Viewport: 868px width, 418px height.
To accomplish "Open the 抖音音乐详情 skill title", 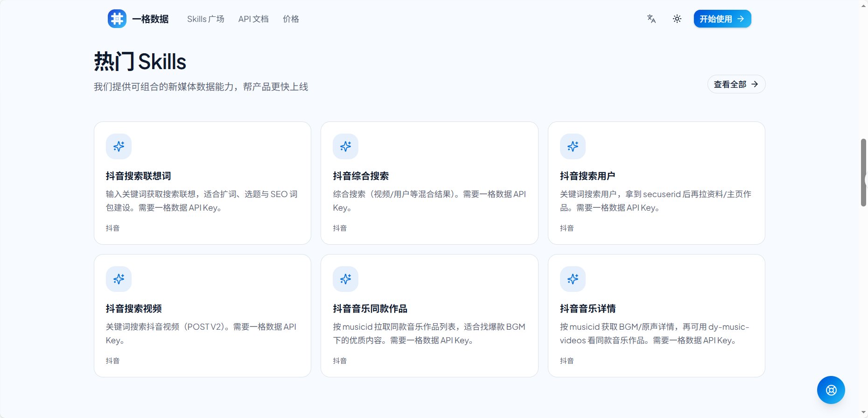I will (588, 309).
